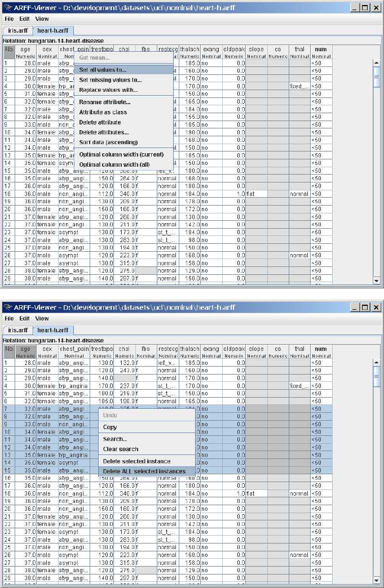Open Edit menu in the lower ARFF-Viewer window
The width and height of the screenshot is (384, 588).
pos(24,318)
